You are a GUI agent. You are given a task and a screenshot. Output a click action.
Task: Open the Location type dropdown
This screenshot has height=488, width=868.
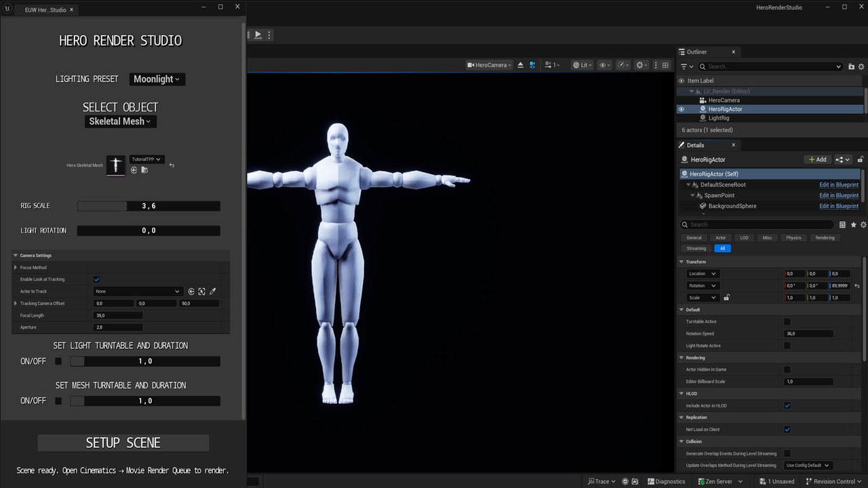pyautogui.click(x=702, y=274)
